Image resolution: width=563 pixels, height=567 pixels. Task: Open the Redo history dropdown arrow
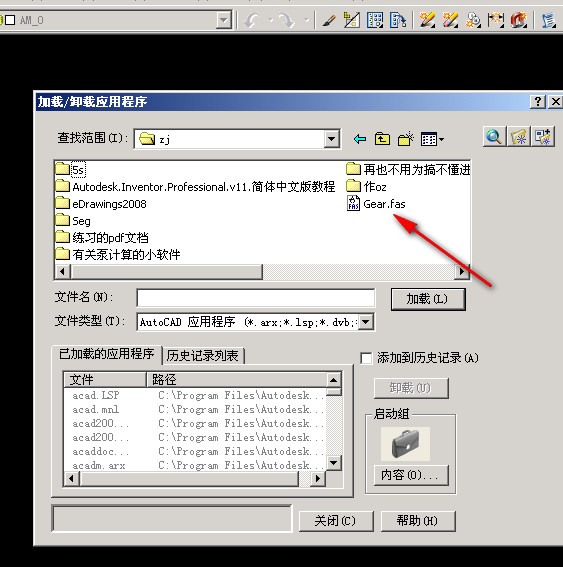(x=306, y=20)
